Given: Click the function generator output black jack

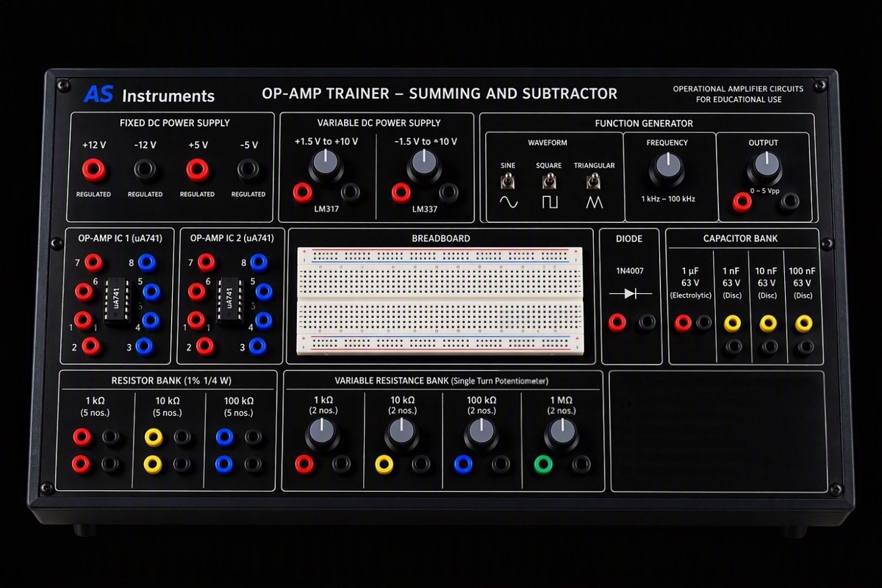Looking at the screenshot, I should (x=789, y=201).
